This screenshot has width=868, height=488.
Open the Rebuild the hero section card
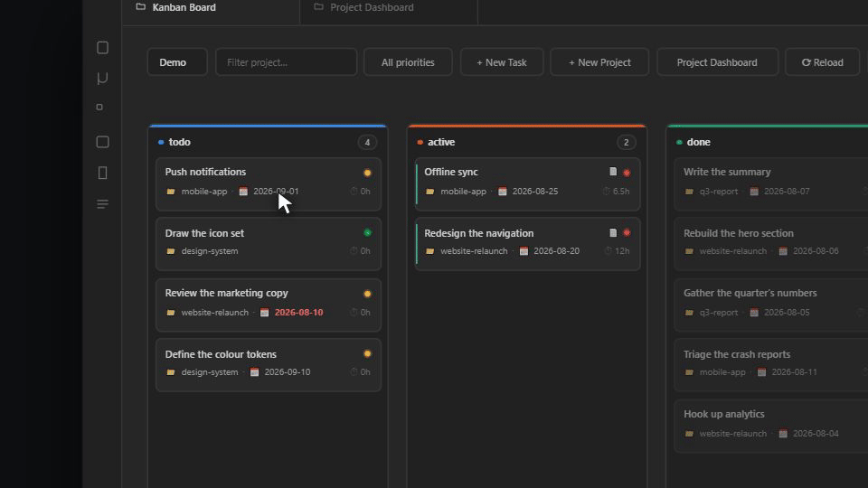771,244
